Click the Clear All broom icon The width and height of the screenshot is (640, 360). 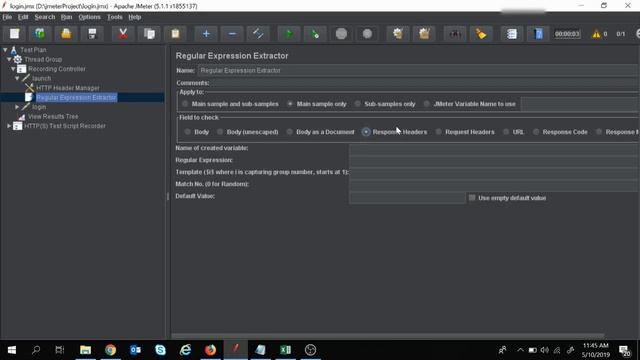tap(424, 34)
